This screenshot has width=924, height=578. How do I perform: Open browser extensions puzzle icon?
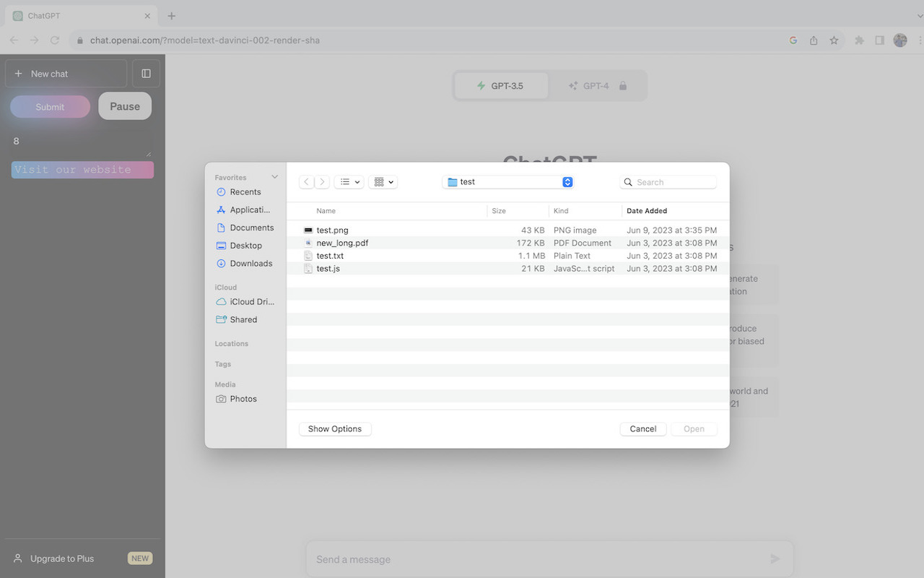point(859,40)
